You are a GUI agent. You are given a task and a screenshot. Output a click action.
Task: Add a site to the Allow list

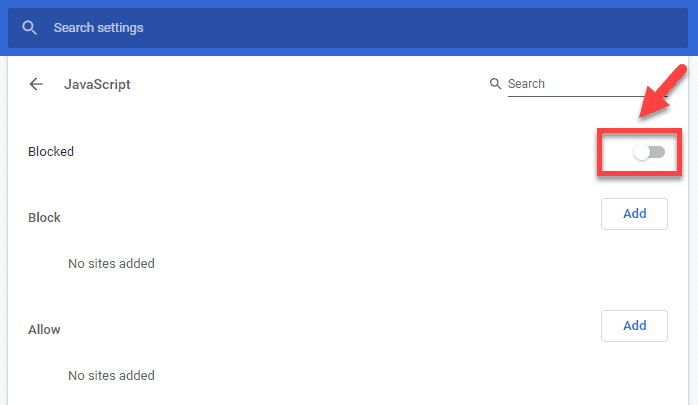(634, 326)
